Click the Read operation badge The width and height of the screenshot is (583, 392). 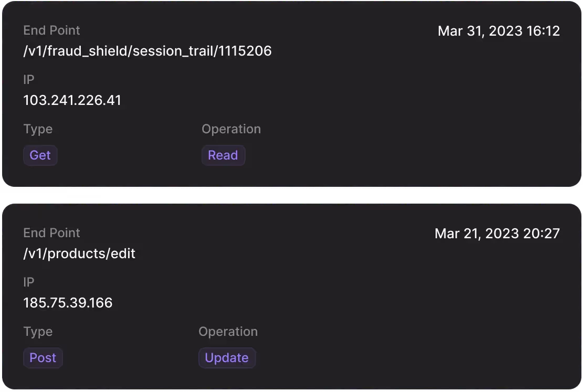(x=223, y=155)
